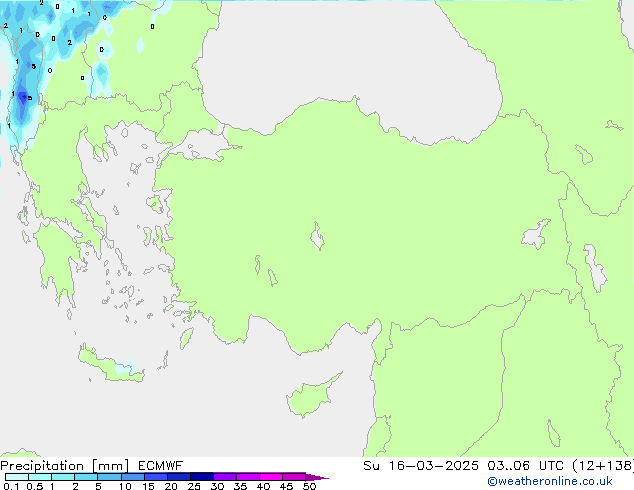
Task: Click the legend value '25'
Action: pyautogui.click(x=194, y=486)
